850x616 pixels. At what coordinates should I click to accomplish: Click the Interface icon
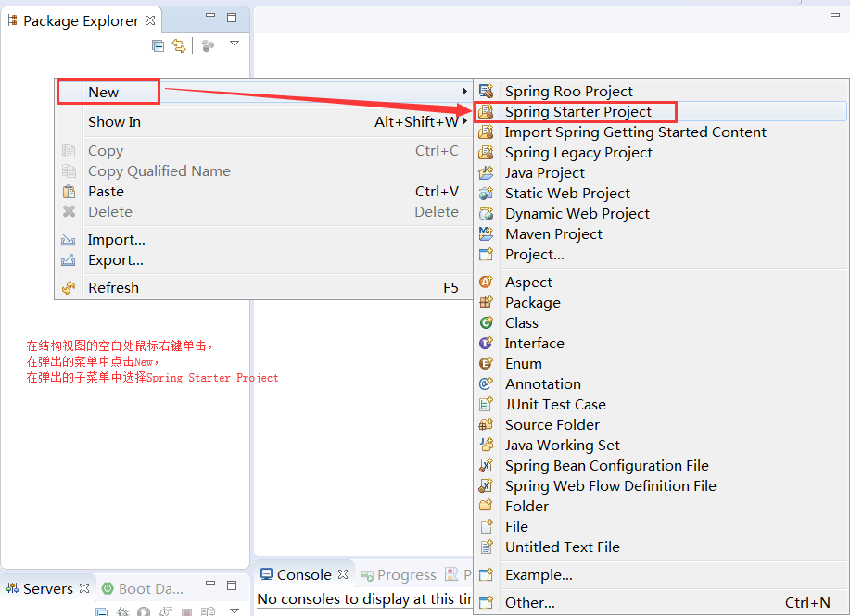coord(487,344)
